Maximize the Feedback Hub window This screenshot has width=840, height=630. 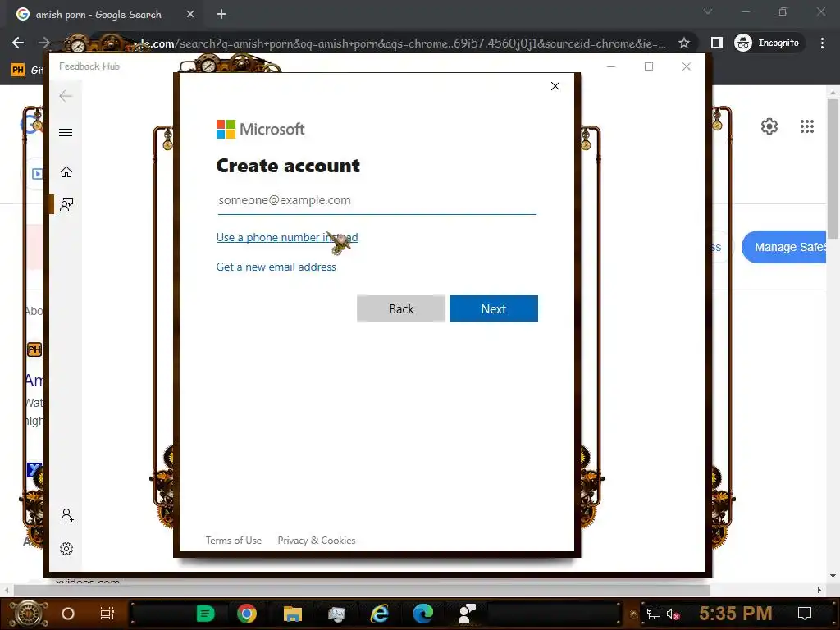[649, 66]
